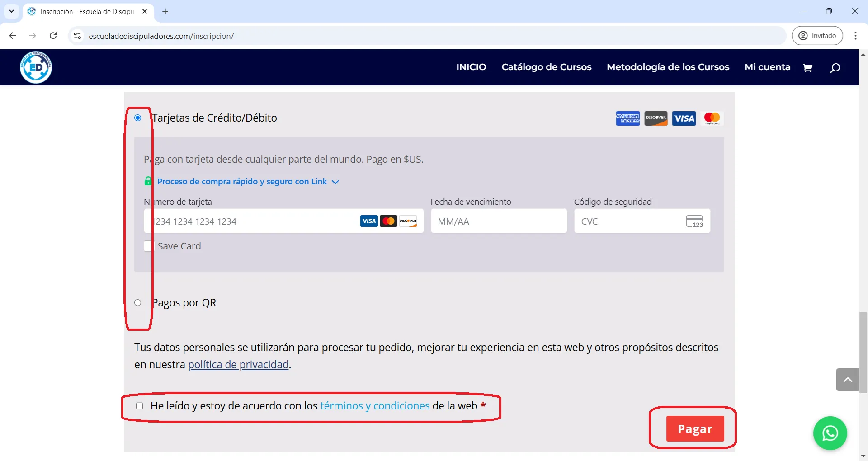
Task: Click the green lock icon near Link
Action: pos(148,181)
